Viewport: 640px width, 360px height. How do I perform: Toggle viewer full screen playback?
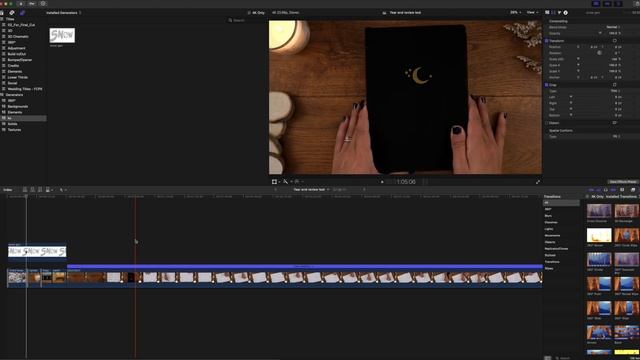pos(538,182)
